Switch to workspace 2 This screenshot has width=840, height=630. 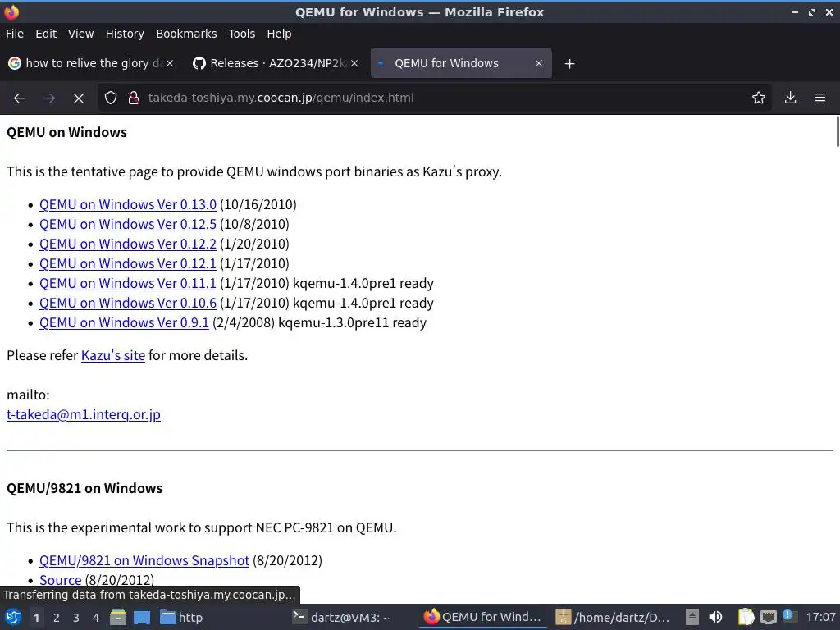(57, 618)
